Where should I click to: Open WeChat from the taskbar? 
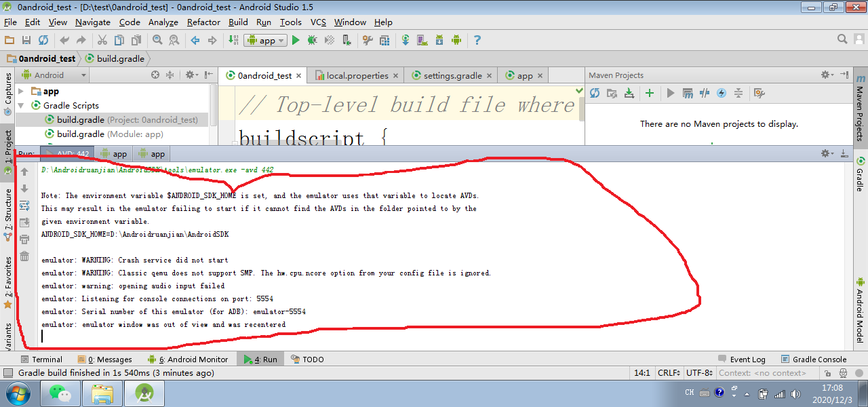60,393
